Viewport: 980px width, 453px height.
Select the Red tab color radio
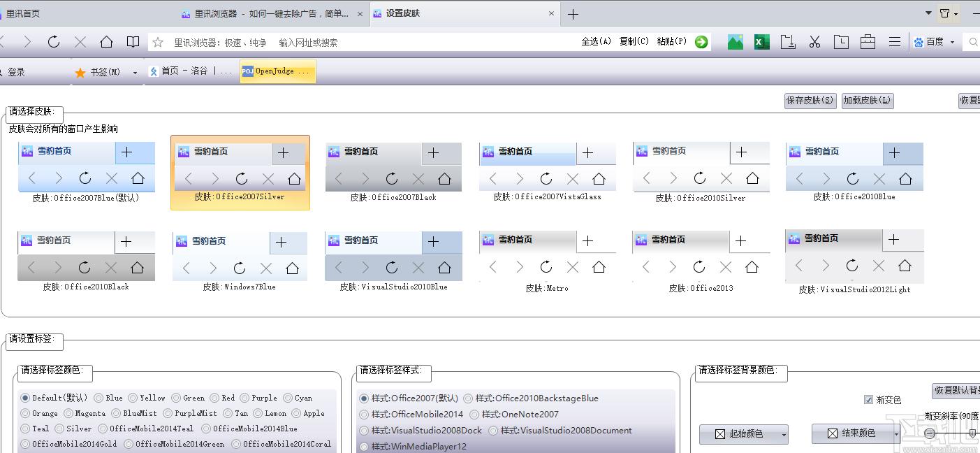point(214,398)
